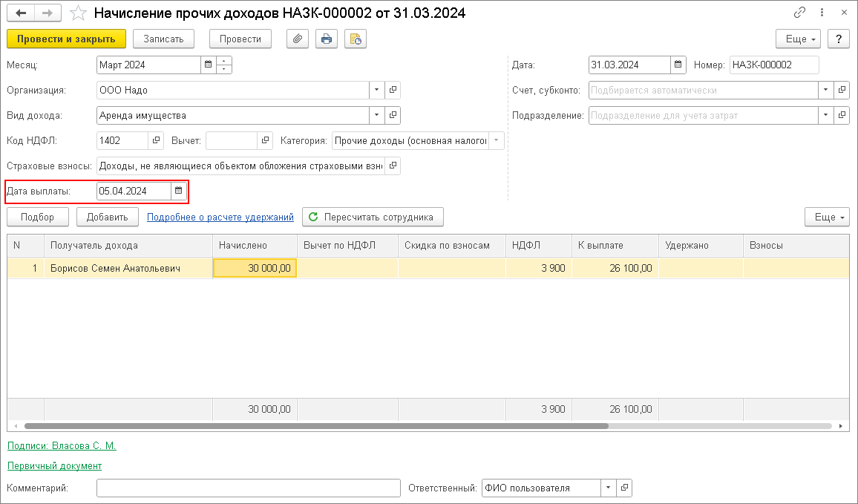Open the top Еще menu
The height and width of the screenshot is (504, 858).
[799, 39]
